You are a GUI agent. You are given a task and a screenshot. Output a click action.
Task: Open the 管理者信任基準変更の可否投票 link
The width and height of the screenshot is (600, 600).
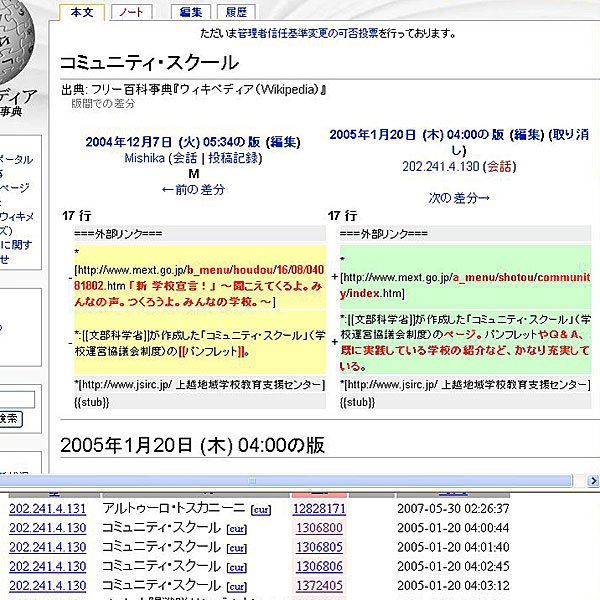point(308,34)
